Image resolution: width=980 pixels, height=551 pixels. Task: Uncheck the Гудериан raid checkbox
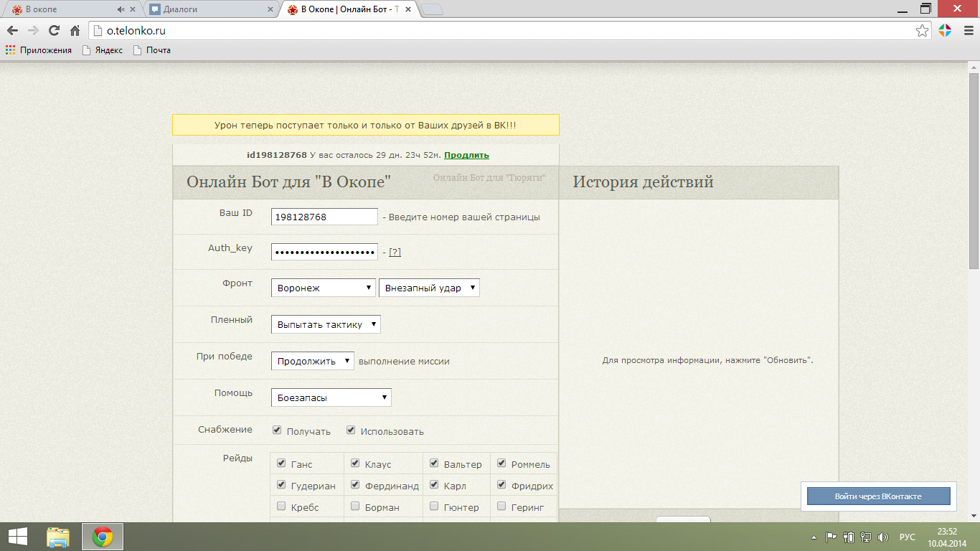281,485
